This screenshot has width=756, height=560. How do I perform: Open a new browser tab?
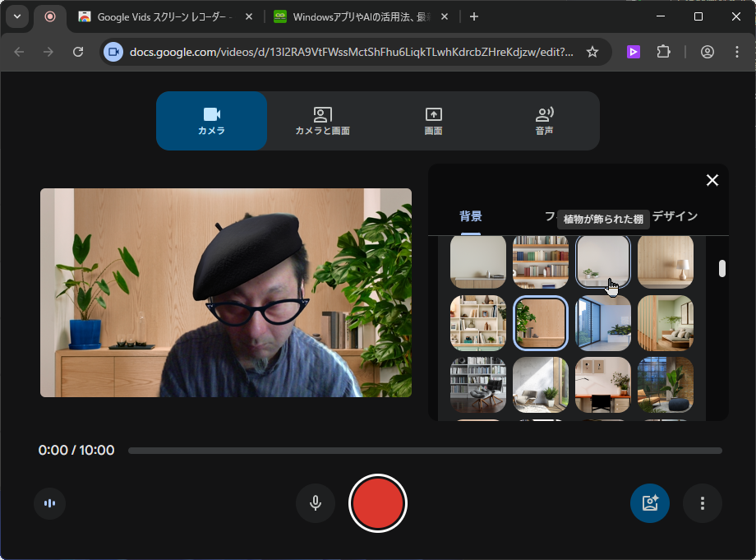click(x=474, y=17)
